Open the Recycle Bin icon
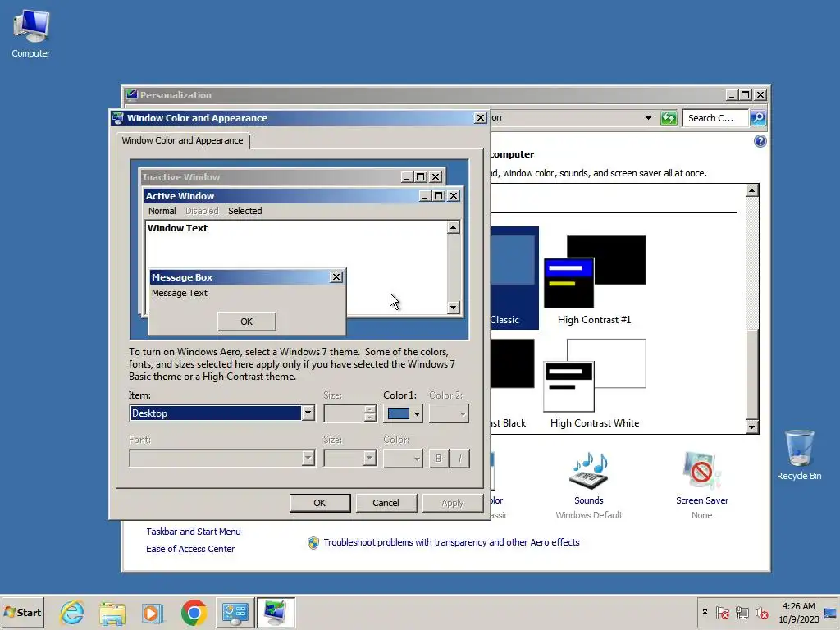The image size is (840, 630). coord(799,454)
